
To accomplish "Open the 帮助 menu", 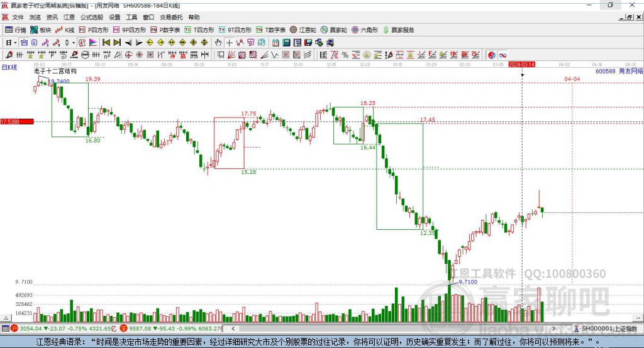I will (x=194, y=17).
